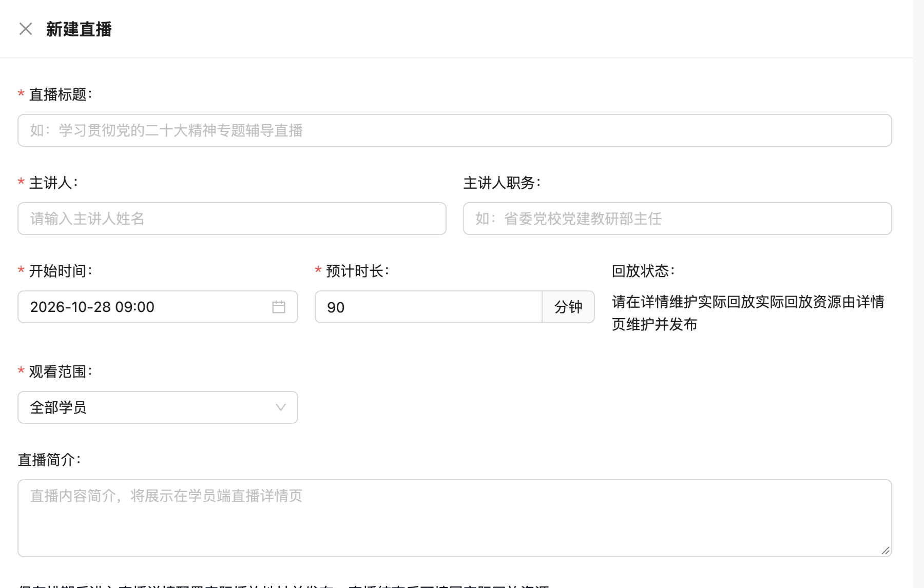The image size is (924, 588).
Task: Click the 回放状态 label
Action: click(x=643, y=271)
